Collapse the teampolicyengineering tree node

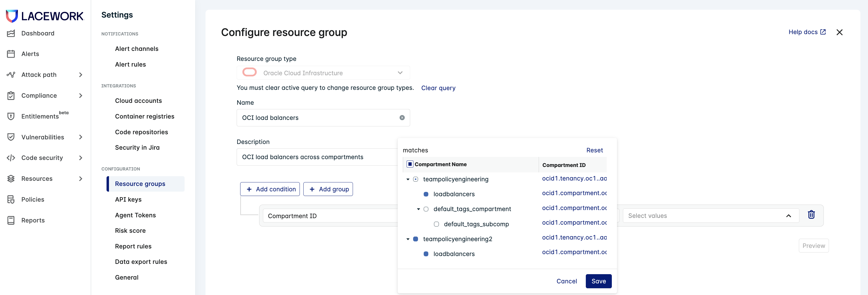408,179
